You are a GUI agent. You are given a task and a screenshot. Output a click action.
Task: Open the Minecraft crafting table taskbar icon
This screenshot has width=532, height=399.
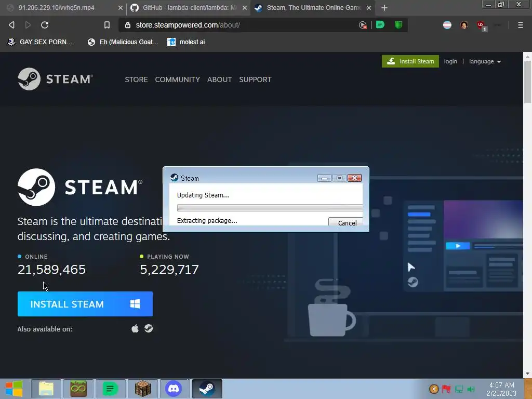click(x=142, y=389)
